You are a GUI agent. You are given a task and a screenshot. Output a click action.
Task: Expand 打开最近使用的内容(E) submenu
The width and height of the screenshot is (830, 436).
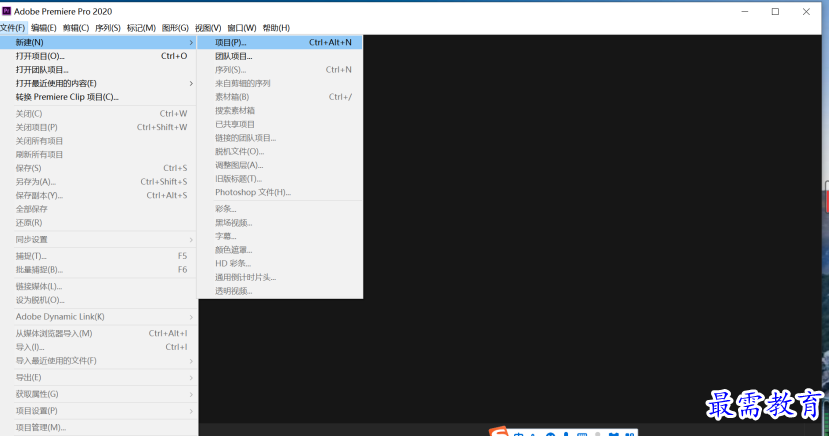click(99, 84)
